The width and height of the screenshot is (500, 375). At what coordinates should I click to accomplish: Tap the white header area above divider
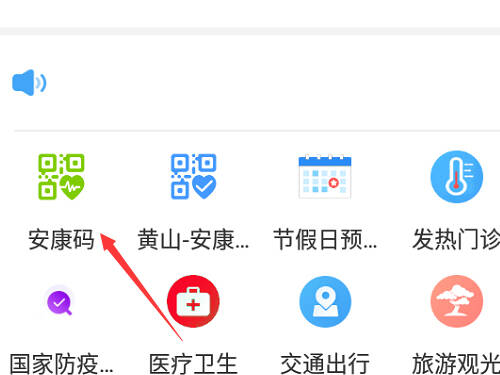coord(250,13)
